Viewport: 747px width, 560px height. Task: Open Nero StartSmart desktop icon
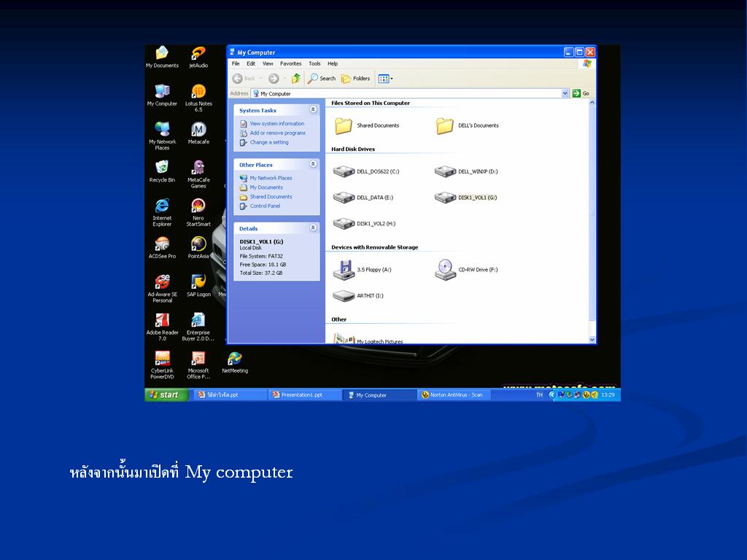198,212
